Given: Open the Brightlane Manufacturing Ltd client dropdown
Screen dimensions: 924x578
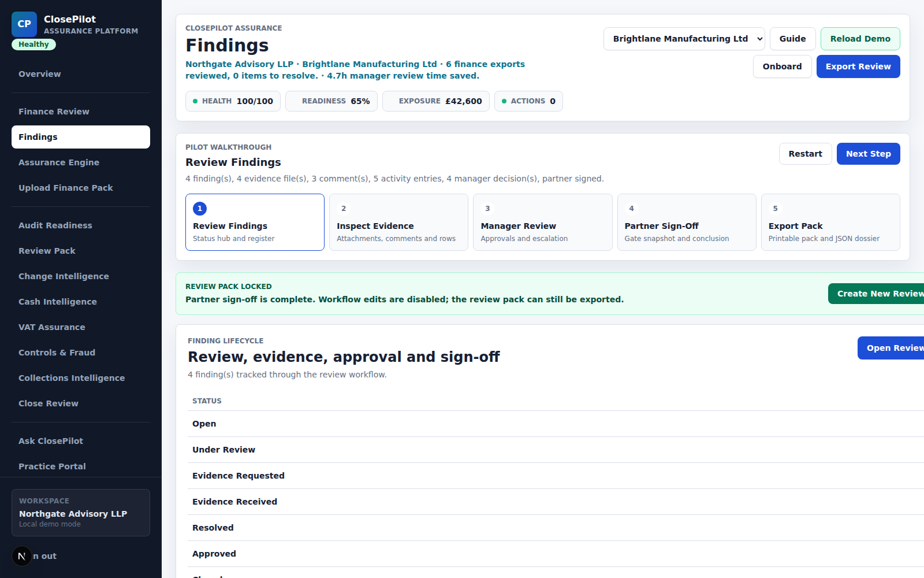Looking at the screenshot, I should pyautogui.click(x=684, y=39).
